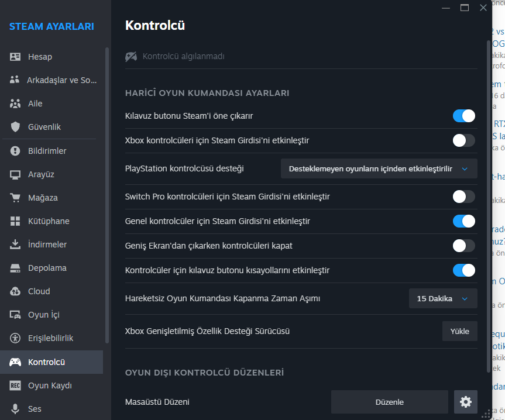505x420 pixels.
Task: Click the crossed-out controller icon
Action: pyautogui.click(x=131, y=56)
